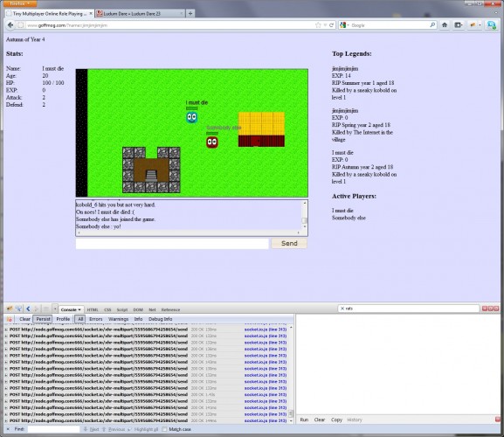Screen dimensions: 504x437
Task: Open socket.io.js line 313 link in last row
Action: [266, 420]
